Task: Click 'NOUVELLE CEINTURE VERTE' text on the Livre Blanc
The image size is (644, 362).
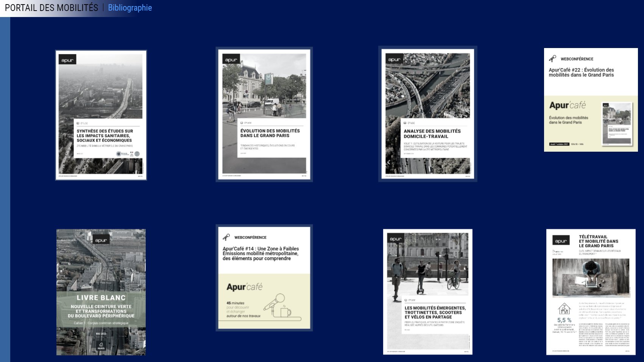Action: 101,307
